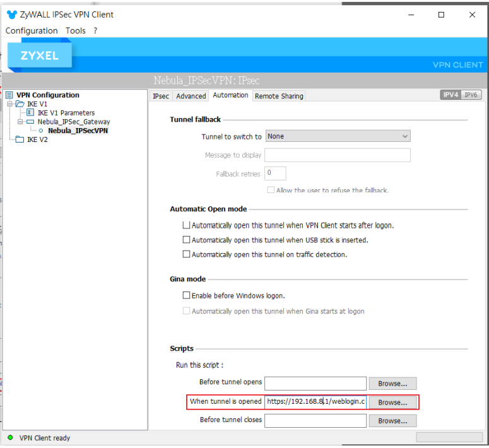Switch to the IPV6 toggle
The height and width of the screenshot is (448, 489).
click(471, 95)
